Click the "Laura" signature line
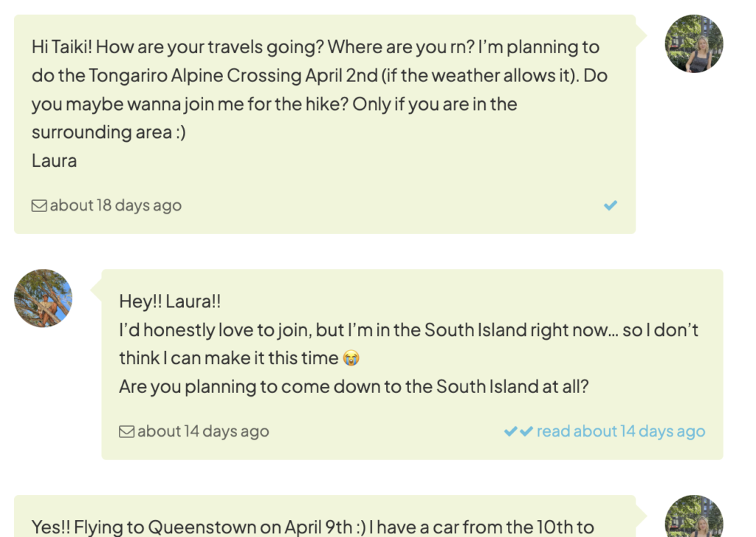The image size is (756, 537). point(54,160)
